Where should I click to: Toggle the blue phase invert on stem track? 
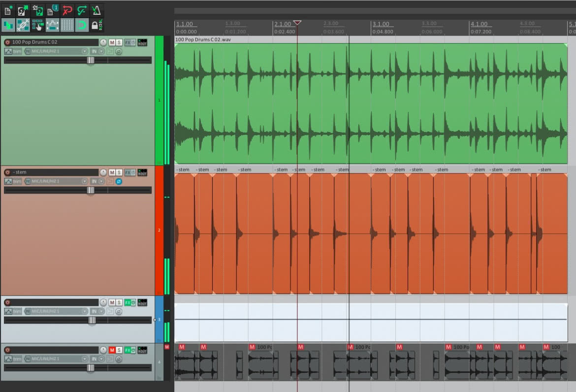tap(119, 182)
